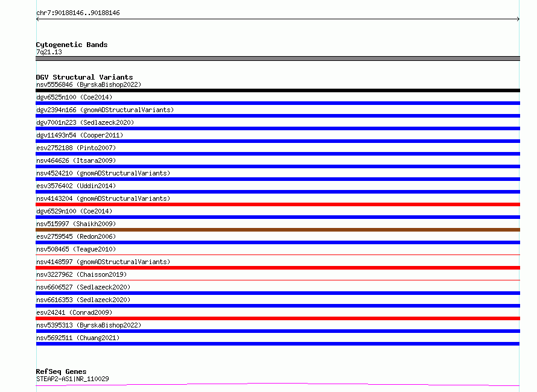Click the gray 7q21.13 cytogenetic band bar

[278, 58]
